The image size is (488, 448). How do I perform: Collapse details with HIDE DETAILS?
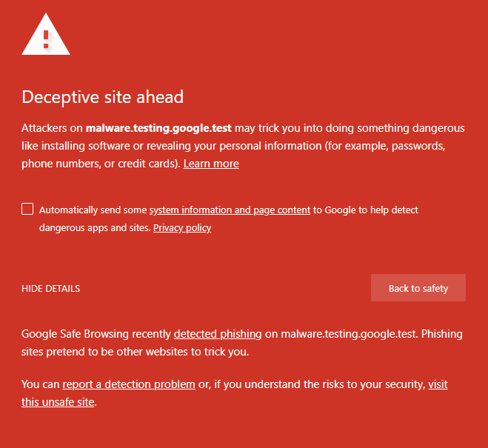click(51, 289)
